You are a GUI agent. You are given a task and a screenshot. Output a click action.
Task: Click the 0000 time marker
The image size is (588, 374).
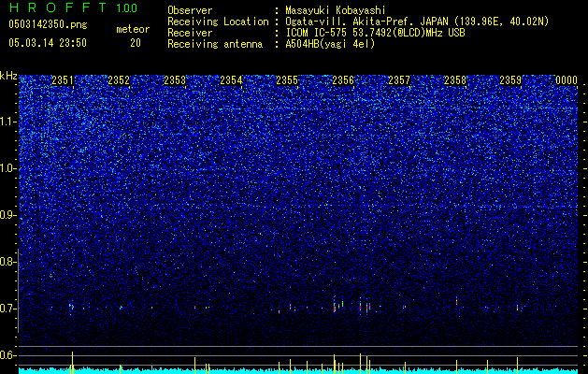[566, 80]
